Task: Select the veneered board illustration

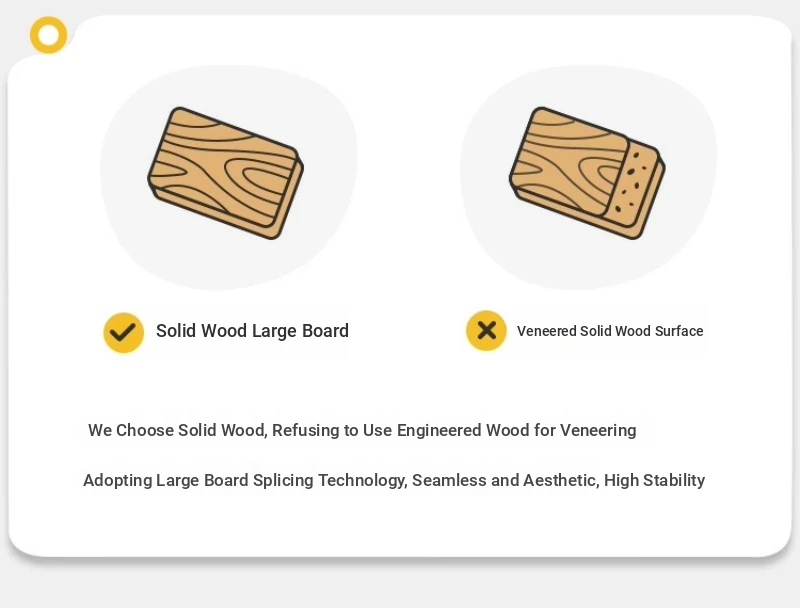Action: click(587, 173)
